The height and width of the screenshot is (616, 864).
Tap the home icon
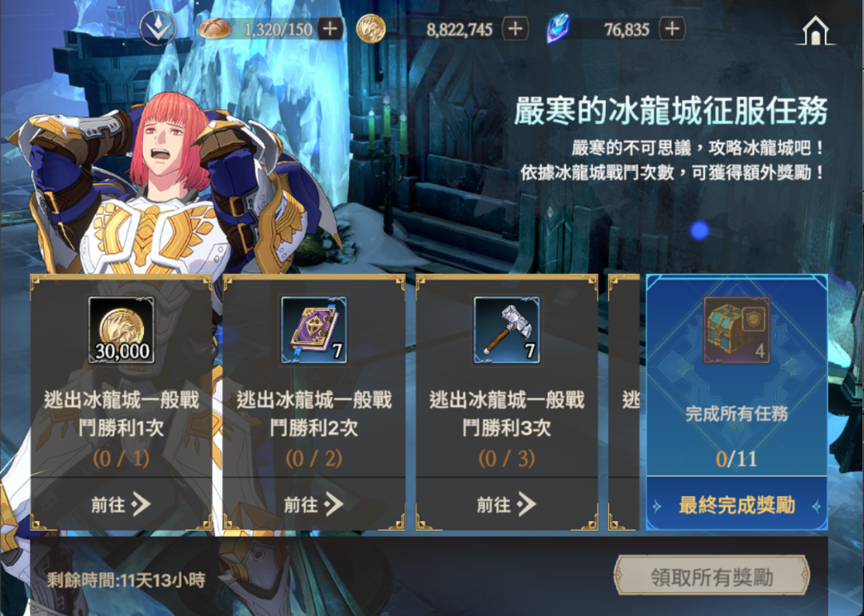[815, 30]
